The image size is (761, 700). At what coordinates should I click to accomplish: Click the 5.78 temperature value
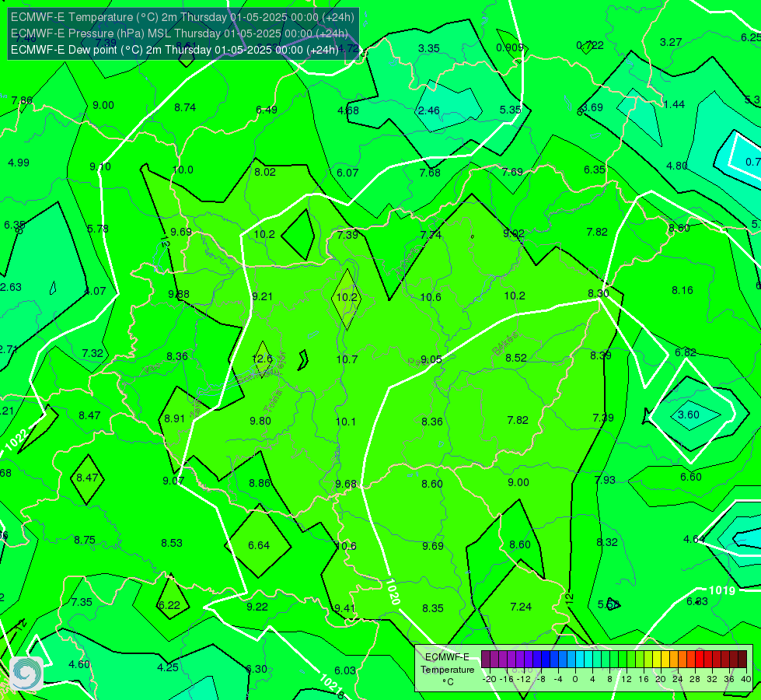click(x=97, y=229)
